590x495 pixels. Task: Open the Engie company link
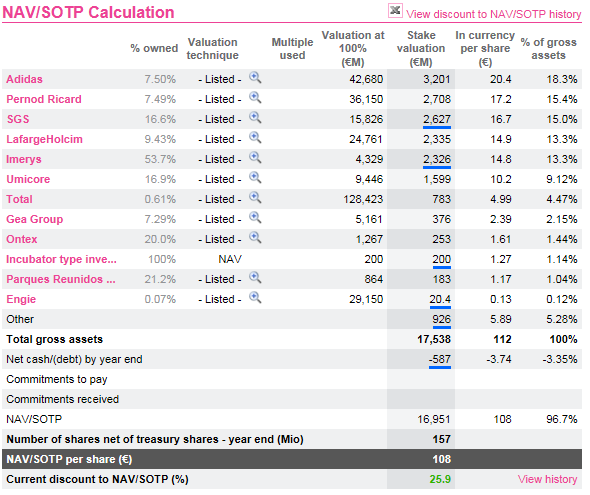point(21,299)
